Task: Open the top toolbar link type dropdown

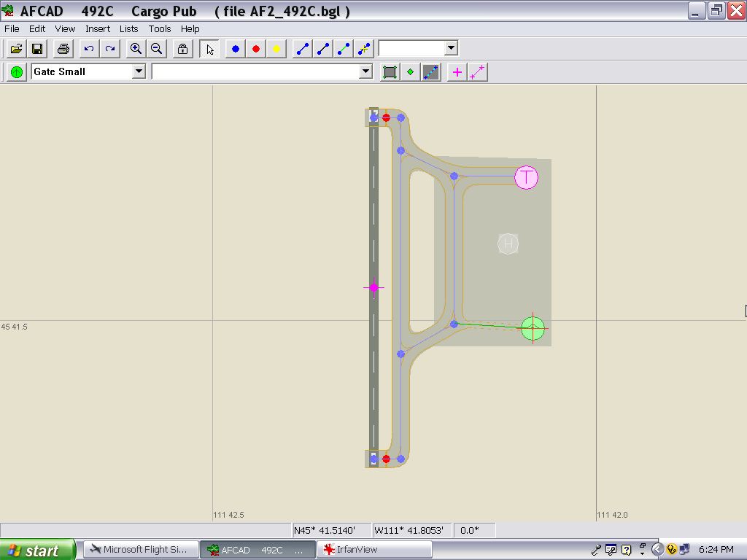Action: point(451,49)
